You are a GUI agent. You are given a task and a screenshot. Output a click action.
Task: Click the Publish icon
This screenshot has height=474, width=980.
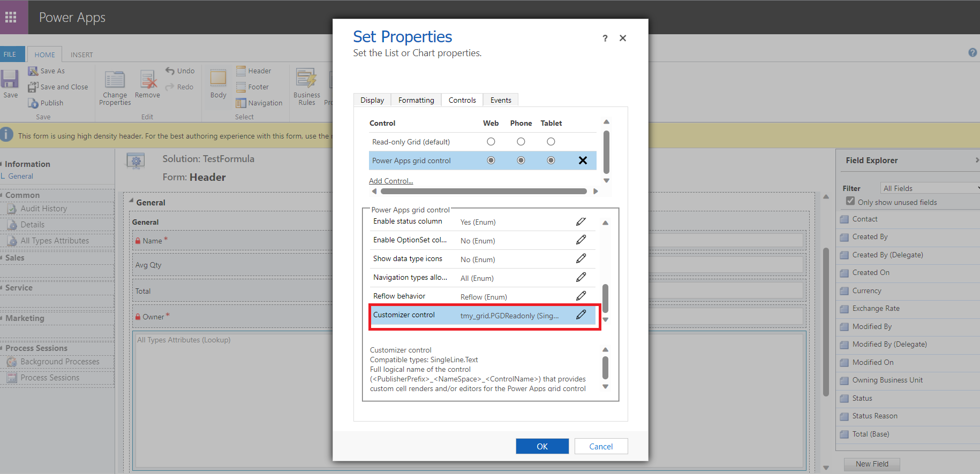tap(33, 103)
